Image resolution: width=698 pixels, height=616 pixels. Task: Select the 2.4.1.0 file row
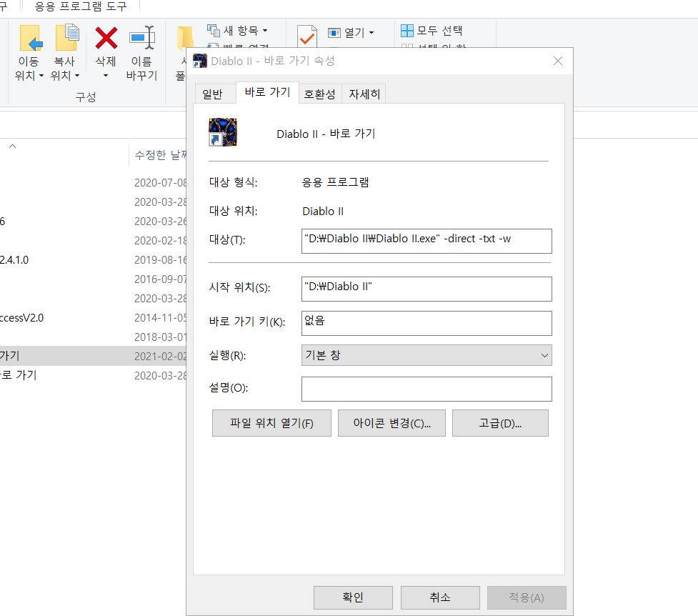[x=93, y=259]
